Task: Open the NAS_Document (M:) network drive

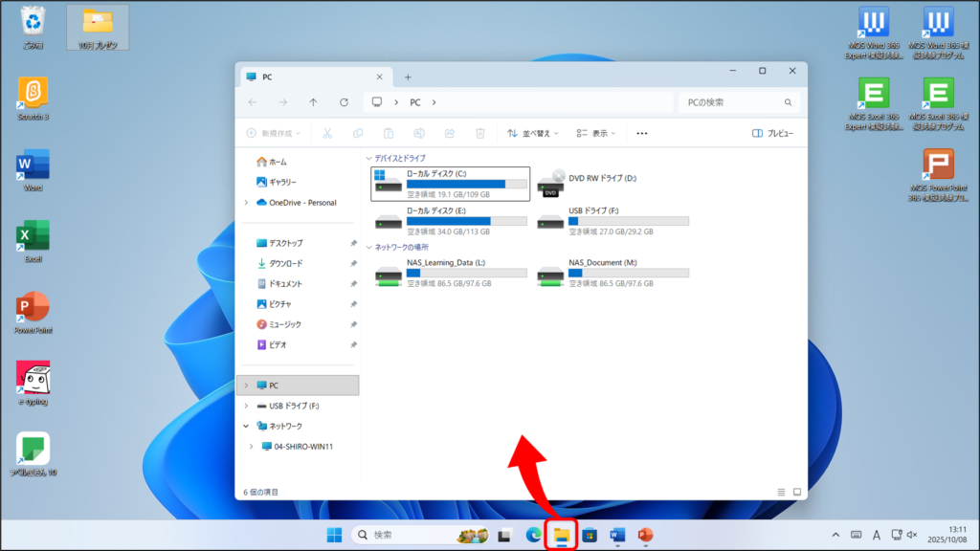Action: click(x=612, y=273)
